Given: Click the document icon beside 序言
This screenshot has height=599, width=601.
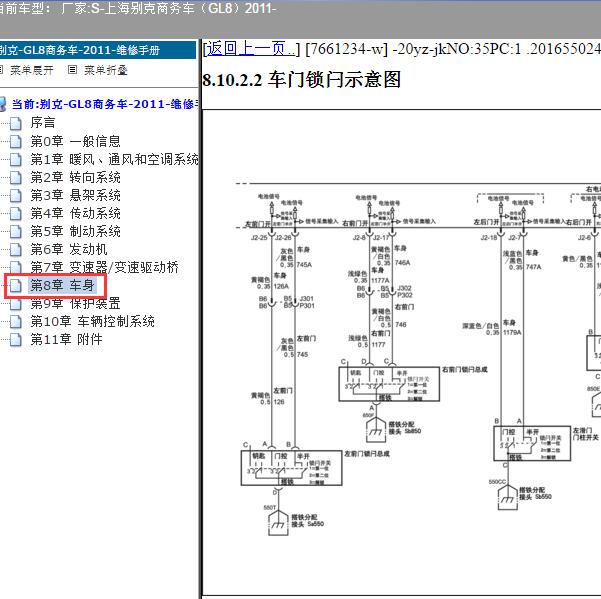Looking at the screenshot, I should [x=16, y=123].
